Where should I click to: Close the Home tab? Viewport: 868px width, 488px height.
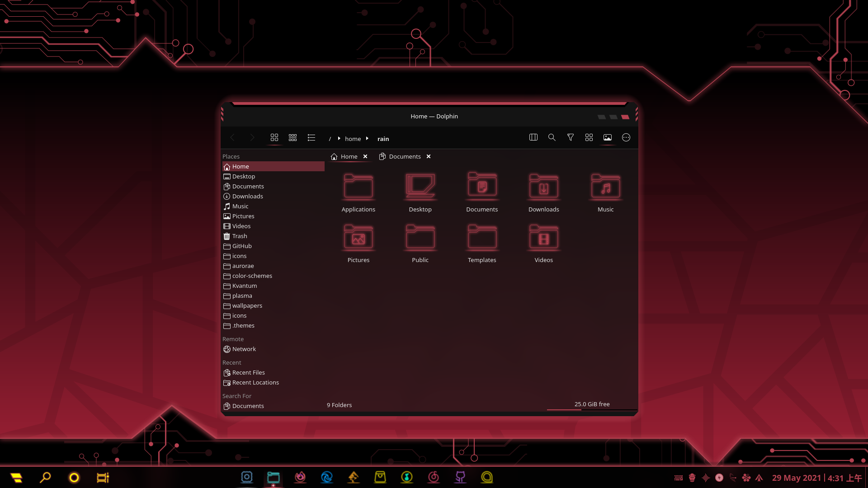point(365,156)
